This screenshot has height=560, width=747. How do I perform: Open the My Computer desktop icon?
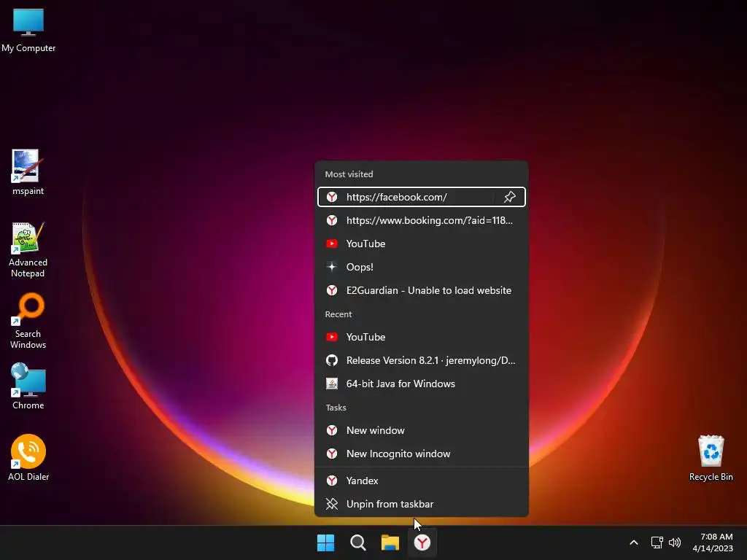coord(28,30)
